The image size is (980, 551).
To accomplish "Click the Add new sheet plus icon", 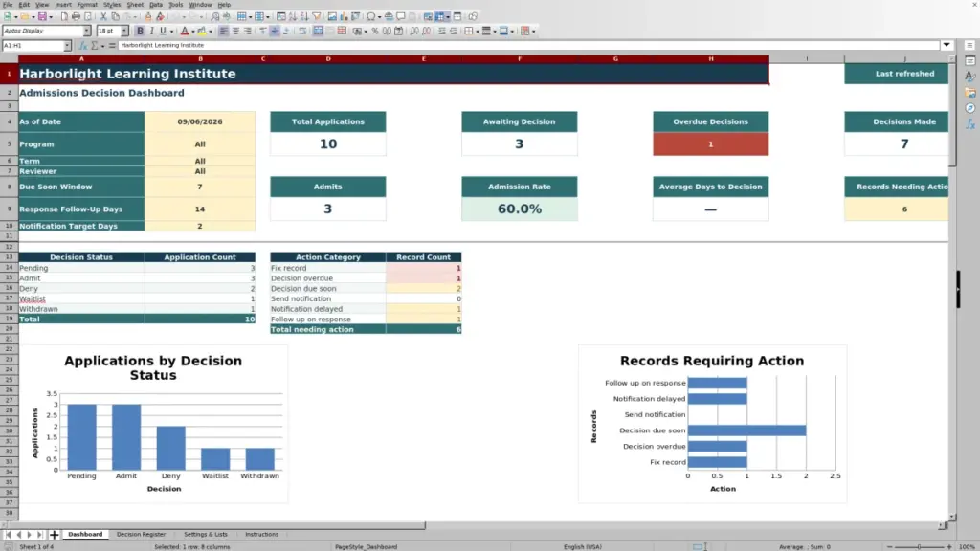I will (x=54, y=534).
